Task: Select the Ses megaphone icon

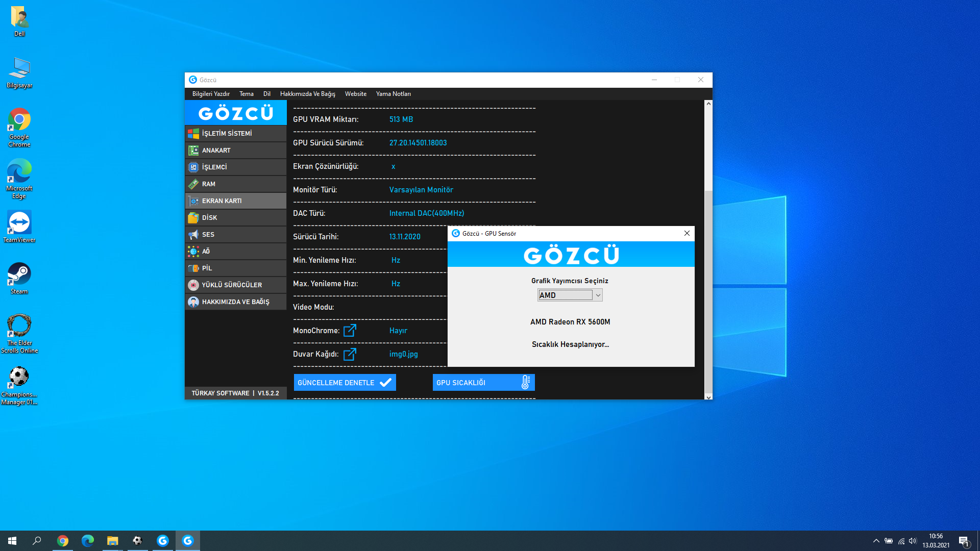Action: point(193,234)
